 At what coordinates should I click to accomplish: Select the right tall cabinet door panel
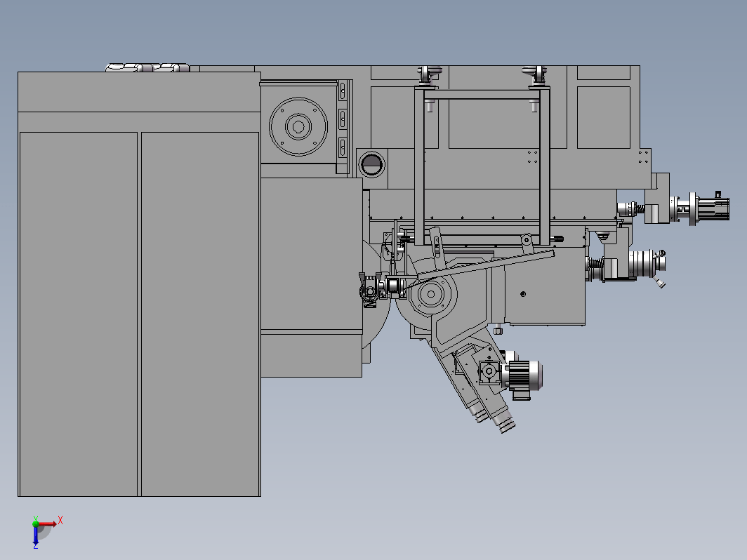pyautogui.click(x=200, y=314)
